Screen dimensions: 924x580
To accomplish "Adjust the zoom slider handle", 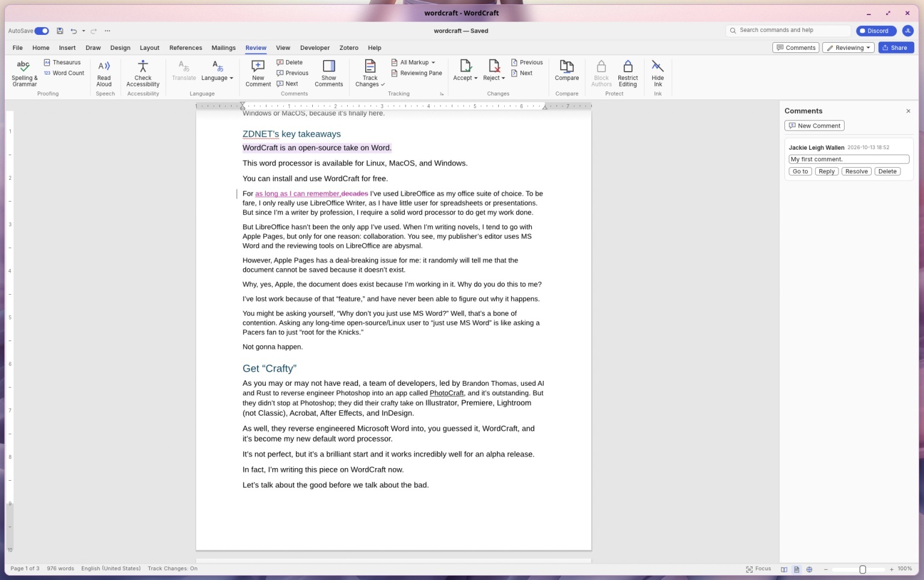I will (863, 569).
